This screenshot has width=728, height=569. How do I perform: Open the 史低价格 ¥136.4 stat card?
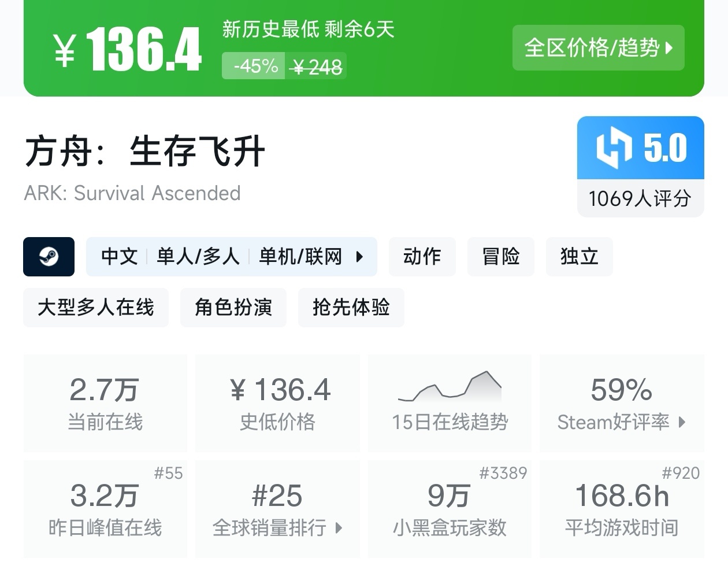278,403
